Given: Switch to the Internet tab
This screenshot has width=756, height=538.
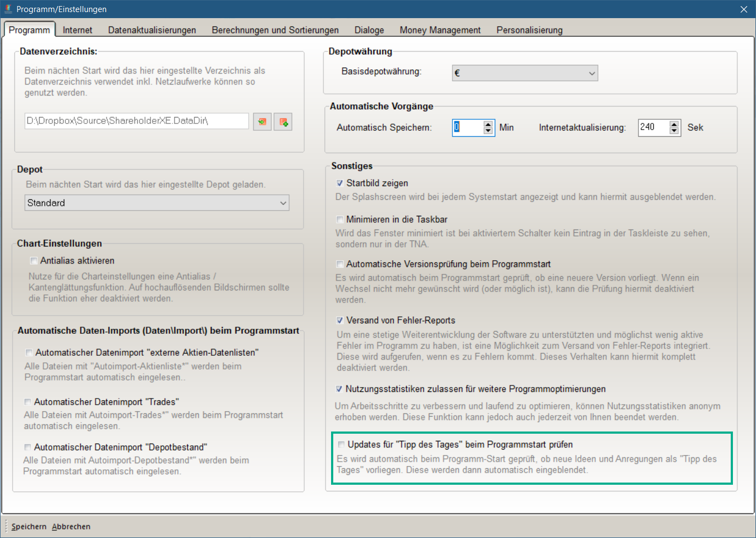Looking at the screenshot, I should coord(77,30).
